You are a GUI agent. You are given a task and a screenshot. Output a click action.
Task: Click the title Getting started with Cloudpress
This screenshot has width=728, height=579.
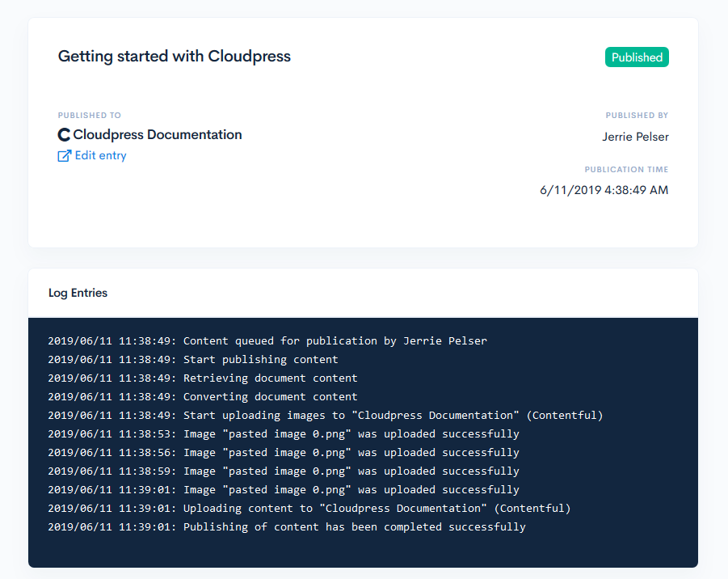(x=174, y=57)
